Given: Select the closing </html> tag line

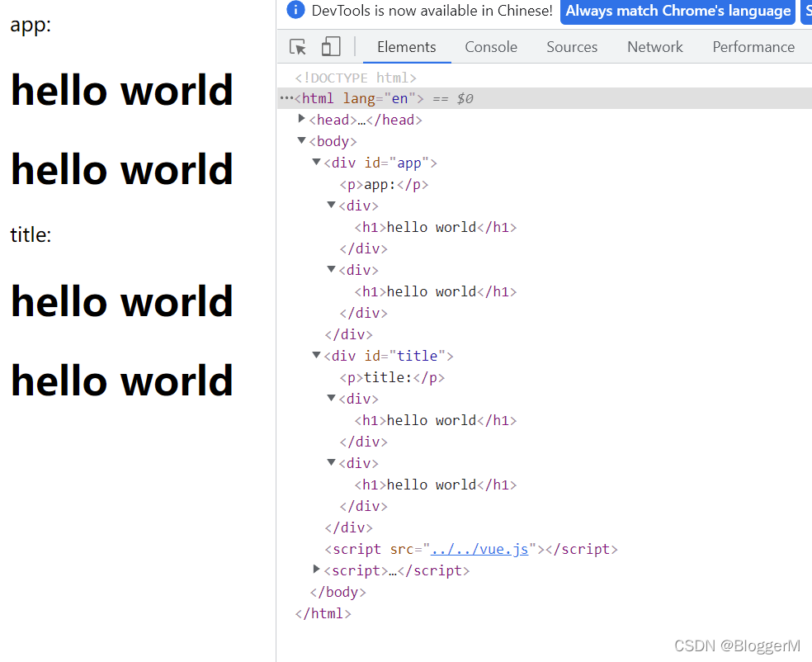Looking at the screenshot, I should [x=323, y=613].
